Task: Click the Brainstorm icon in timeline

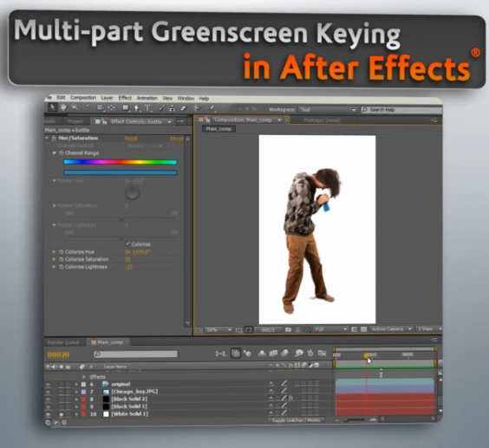Action: click(299, 354)
